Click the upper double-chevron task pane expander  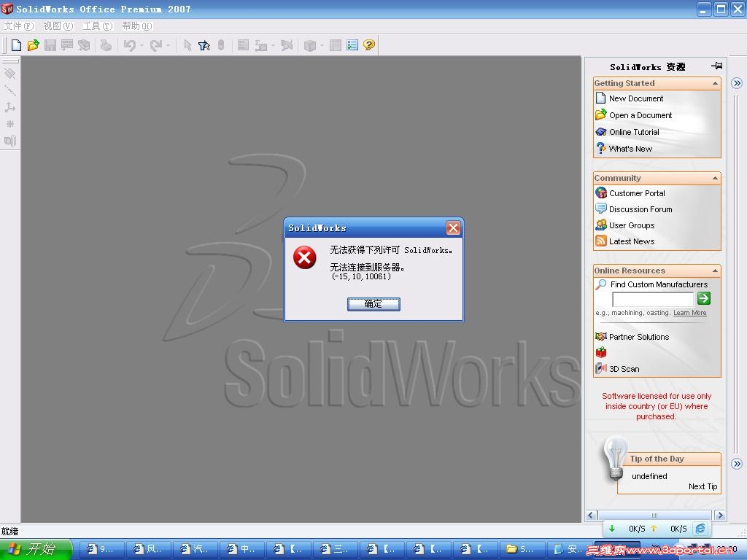737,83
